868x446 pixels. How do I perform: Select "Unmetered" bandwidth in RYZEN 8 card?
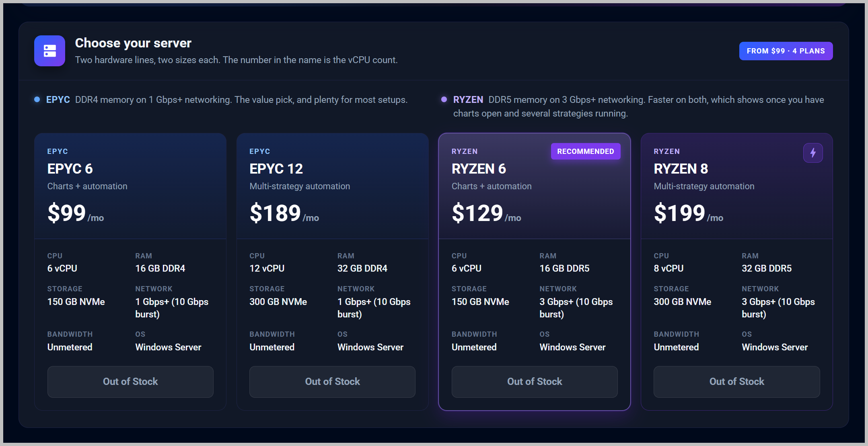[x=676, y=347]
